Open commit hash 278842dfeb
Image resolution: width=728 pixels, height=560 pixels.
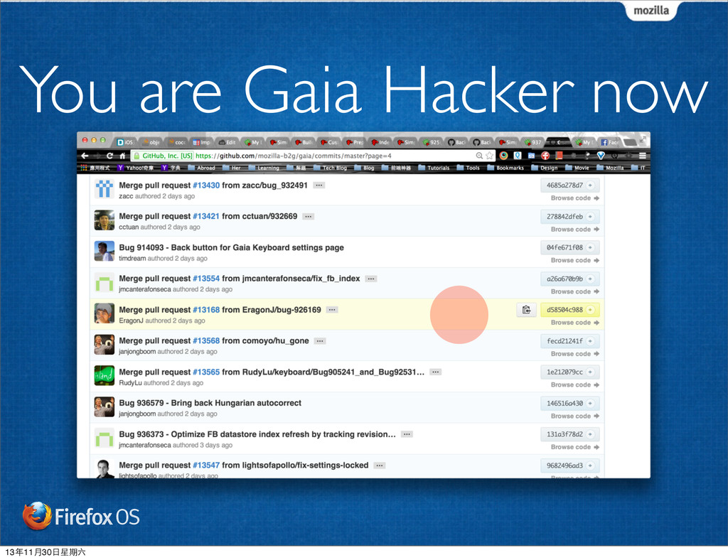pos(564,216)
